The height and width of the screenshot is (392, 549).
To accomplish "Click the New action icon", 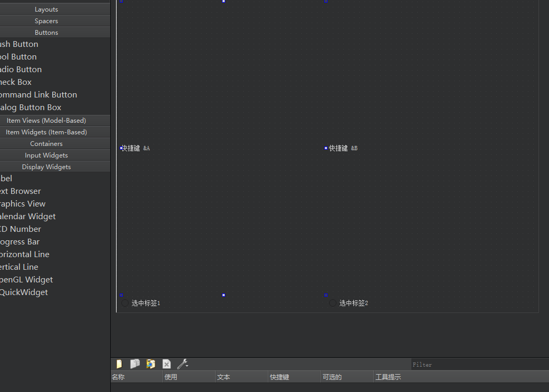I will click(119, 364).
